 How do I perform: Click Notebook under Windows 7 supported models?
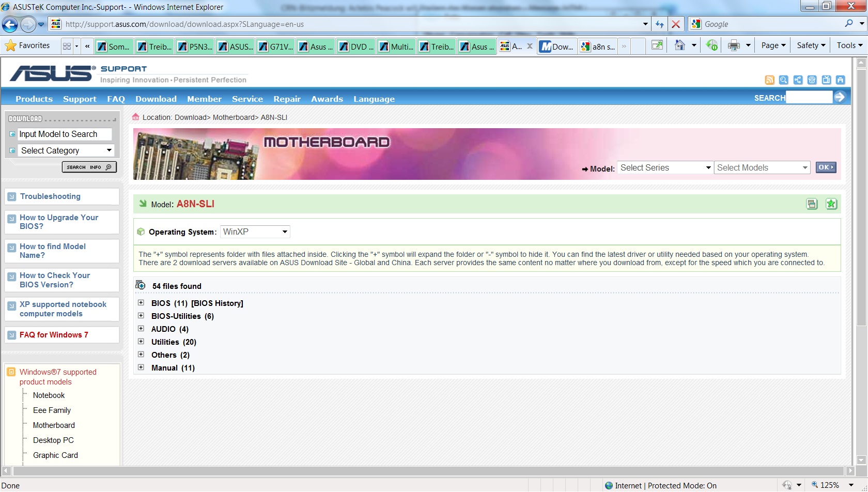(49, 395)
